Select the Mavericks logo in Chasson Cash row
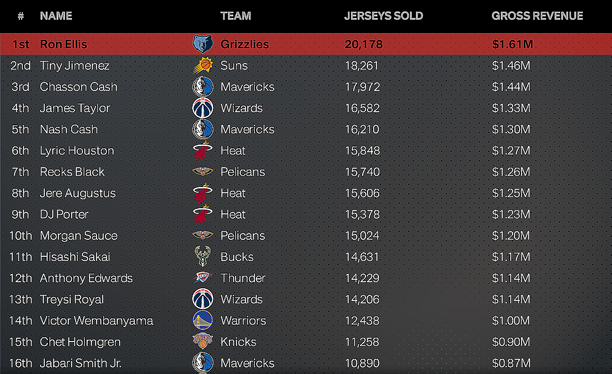Image resolution: width=612 pixels, height=374 pixels. tap(203, 87)
